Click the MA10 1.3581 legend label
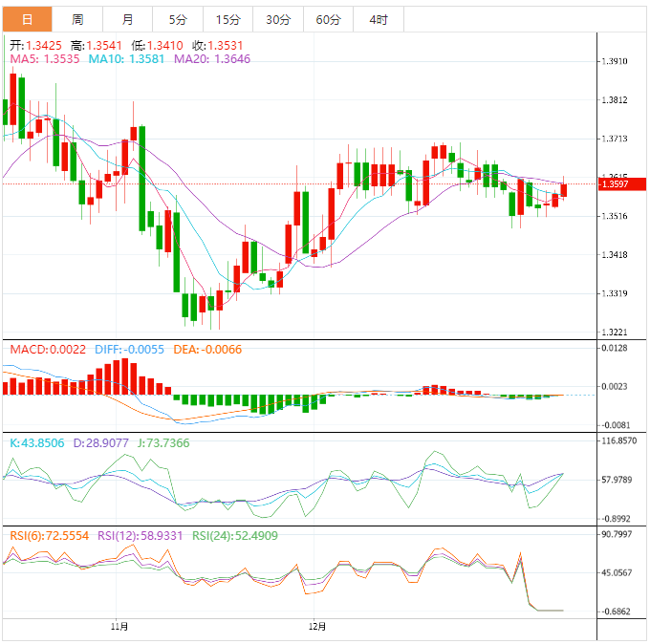Viewport: 650px width, 644px height. click(x=126, y=59)
